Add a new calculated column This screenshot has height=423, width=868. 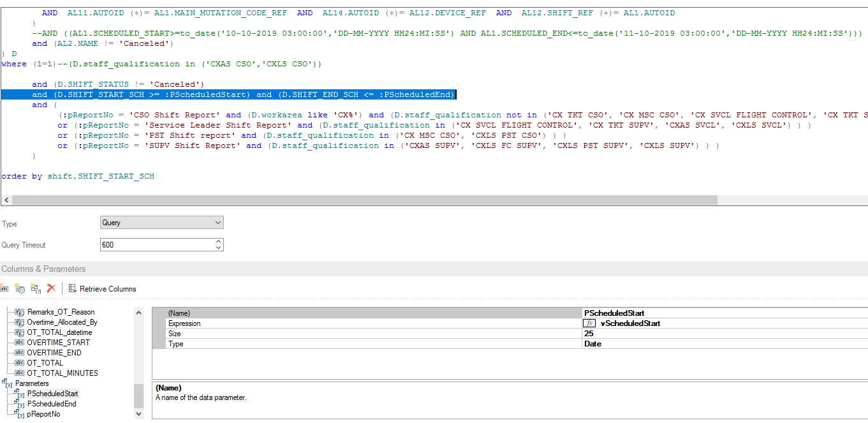20,288
